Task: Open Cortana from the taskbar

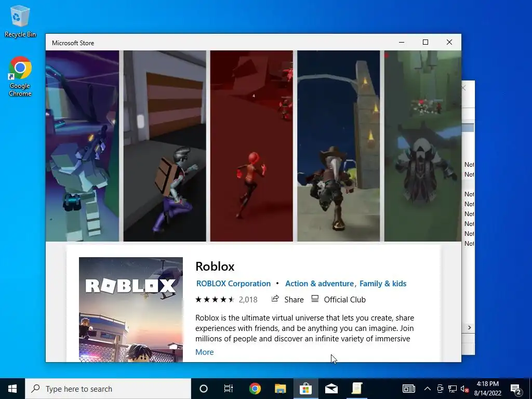Action: [x=203, y=389]
